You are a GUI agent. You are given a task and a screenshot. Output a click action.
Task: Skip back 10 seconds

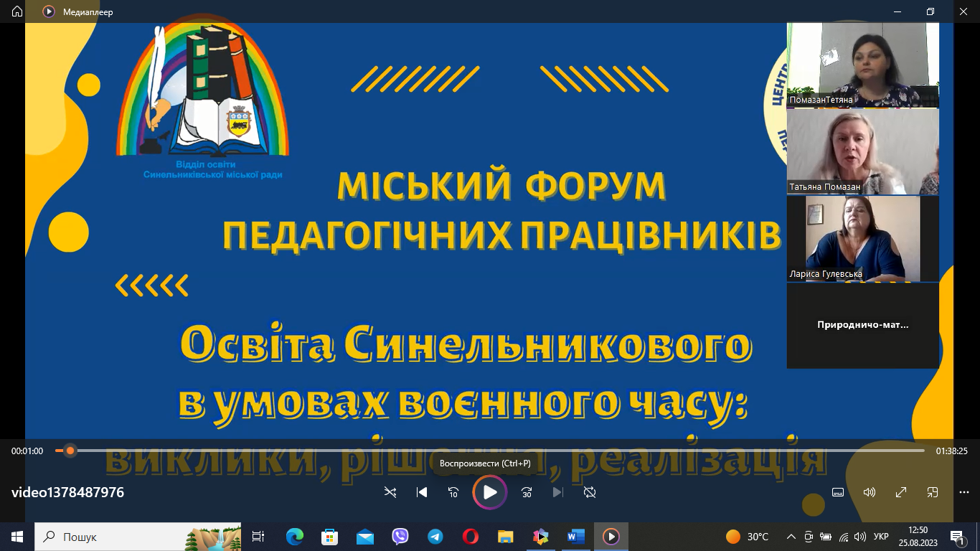click(453, 492)
